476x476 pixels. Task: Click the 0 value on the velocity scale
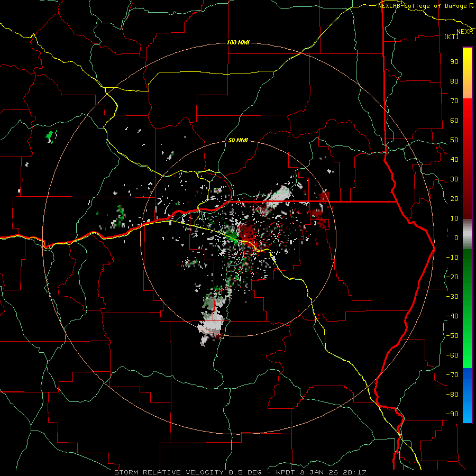point(456,238)
